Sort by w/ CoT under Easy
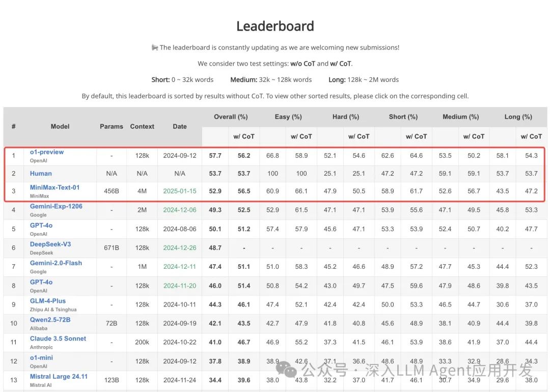Image resolution: width=550 pixels, height=392 pixels. [x=301, y=136]
